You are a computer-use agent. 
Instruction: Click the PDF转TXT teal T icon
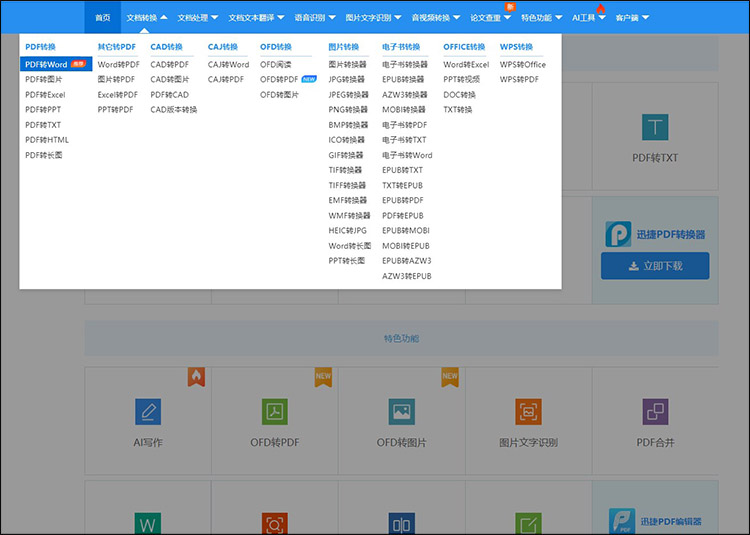pos(655,127)
